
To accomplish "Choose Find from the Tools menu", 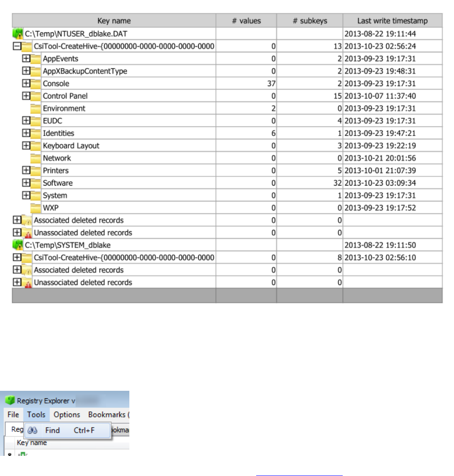I will click(x=68, y=430).
